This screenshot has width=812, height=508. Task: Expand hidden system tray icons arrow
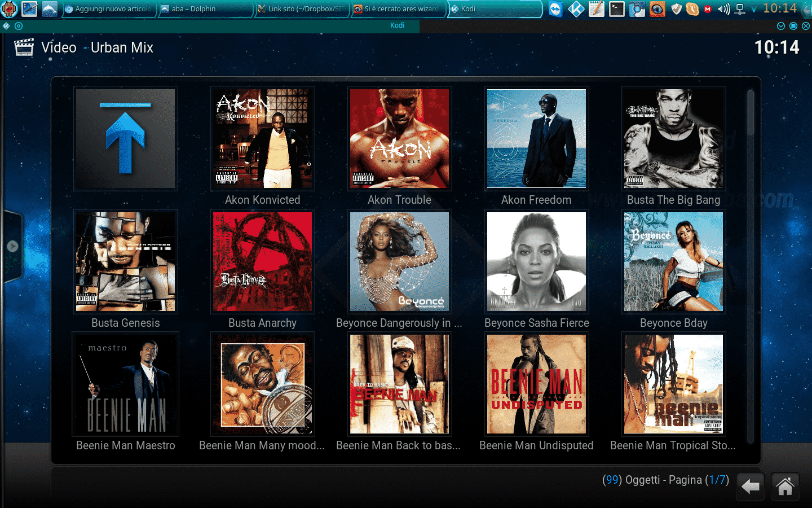754,10
